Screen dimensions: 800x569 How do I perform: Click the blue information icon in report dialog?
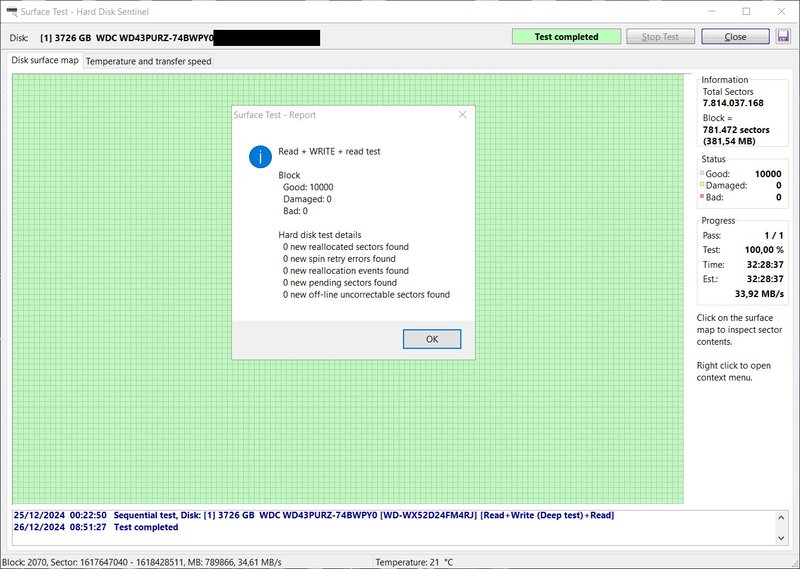coord(260,156)
